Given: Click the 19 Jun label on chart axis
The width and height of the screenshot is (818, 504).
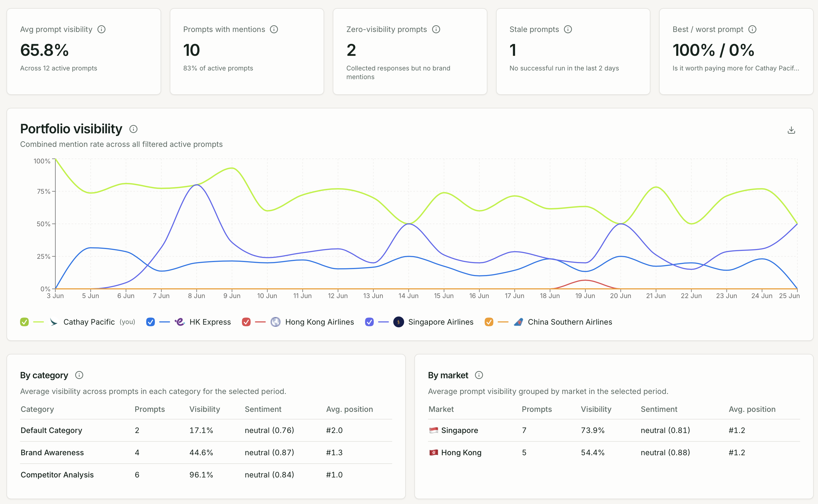Looking at the screenshot, I should pyautogui.click(x=585, y=296).
